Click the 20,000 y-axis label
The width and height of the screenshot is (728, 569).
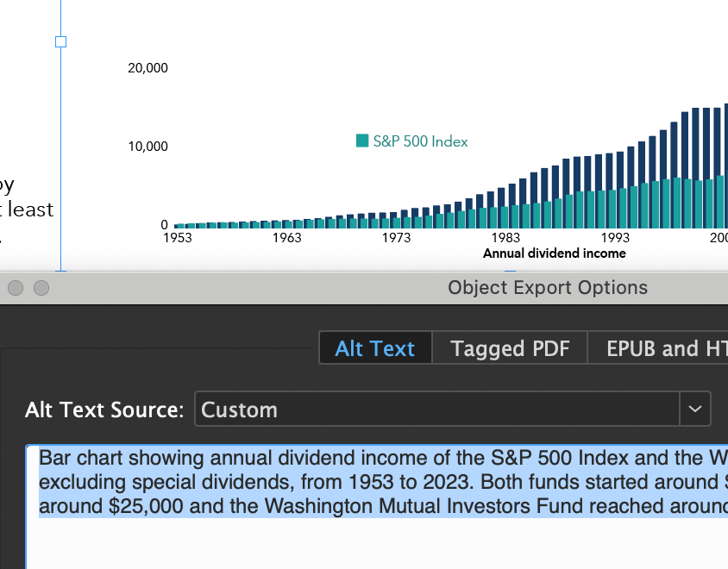pyautogui.click(x=147, y=68)
